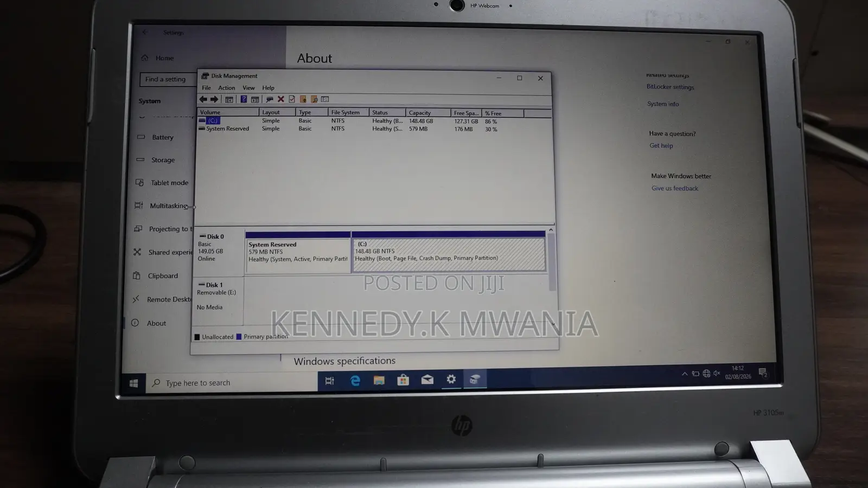868x488 pixels.
Task: Sort by the Free Space column header
Action: pos(466,113)
